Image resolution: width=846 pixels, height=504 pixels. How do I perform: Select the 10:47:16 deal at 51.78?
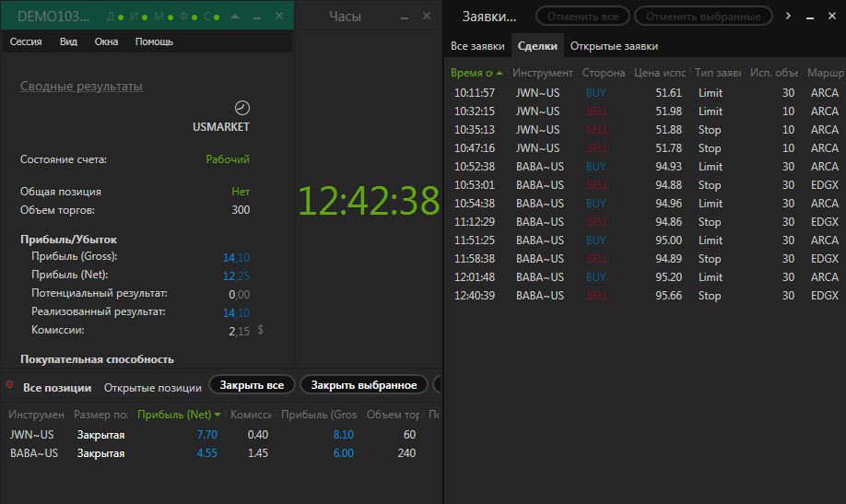(x=646, y=147)
